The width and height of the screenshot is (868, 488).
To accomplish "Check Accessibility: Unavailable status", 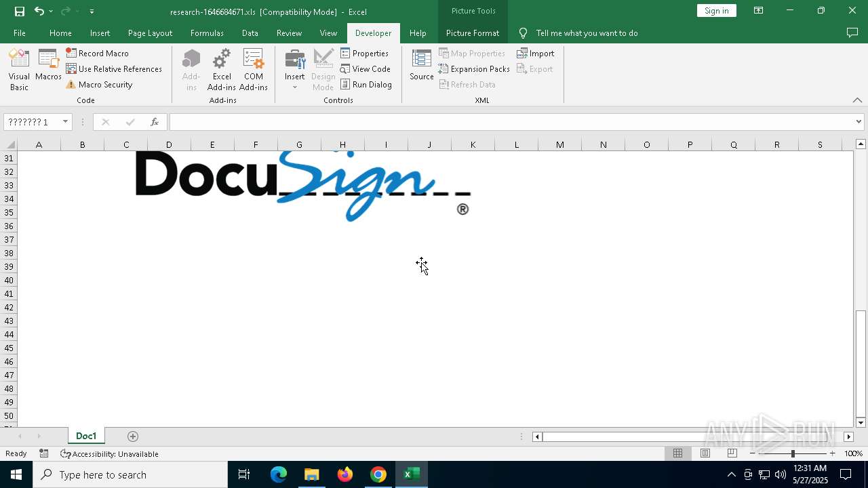I will coord(109,453).
